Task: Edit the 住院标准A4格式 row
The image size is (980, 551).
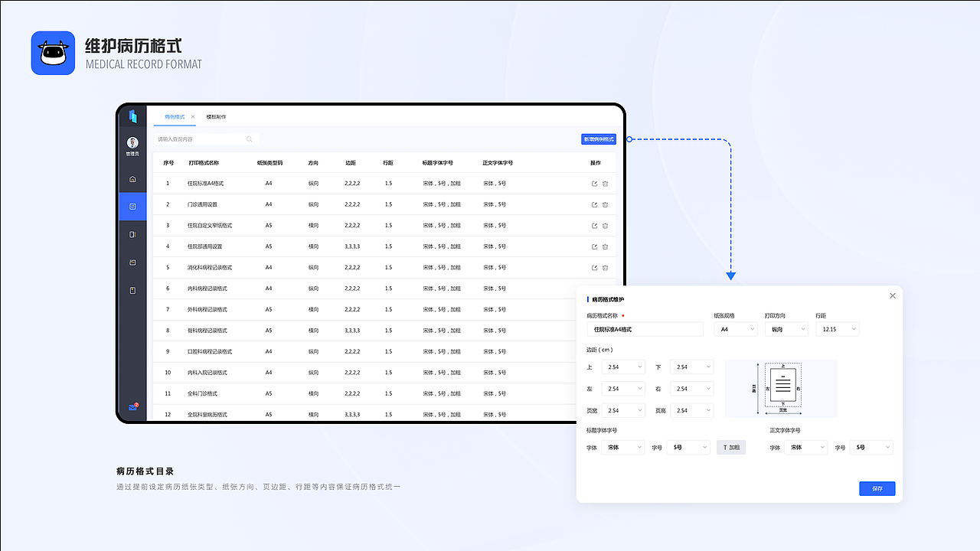Action: point(594,184)
